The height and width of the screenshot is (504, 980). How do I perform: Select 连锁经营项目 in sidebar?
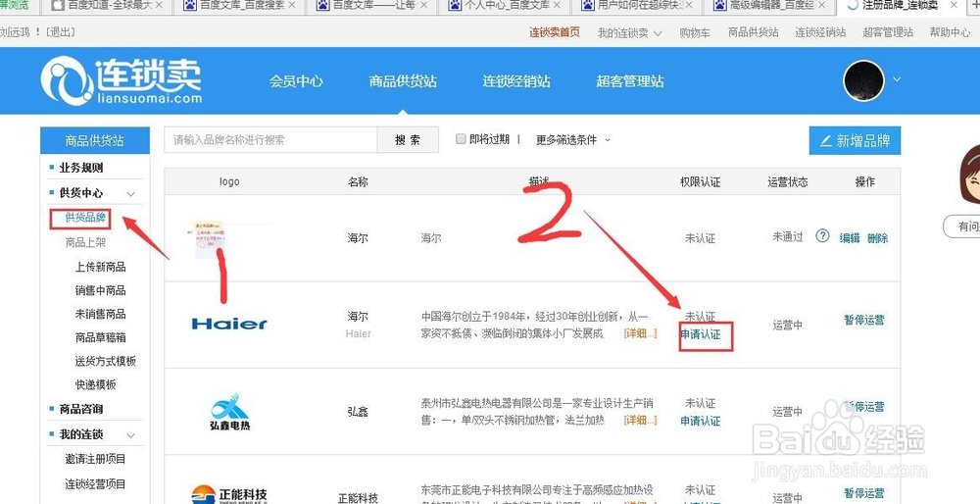tap(96, 484)
